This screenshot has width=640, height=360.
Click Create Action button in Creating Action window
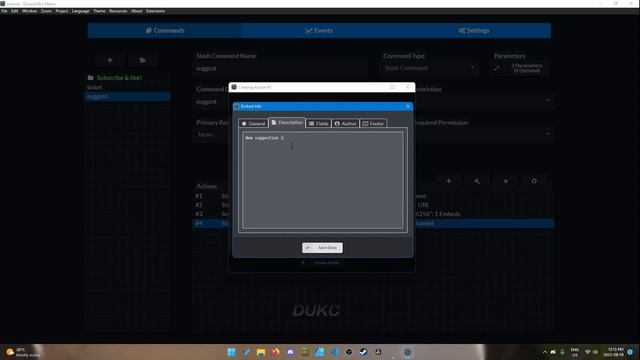(322, 263)
